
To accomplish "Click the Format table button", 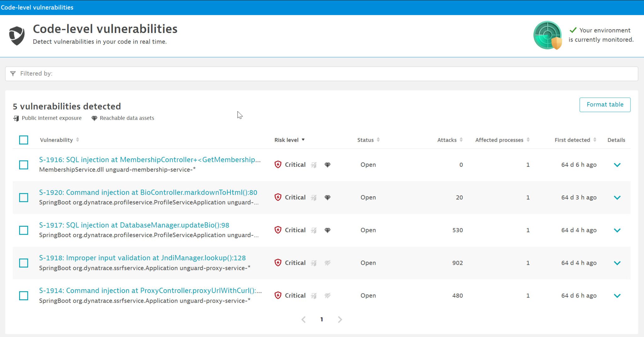I will pos(605,105).
